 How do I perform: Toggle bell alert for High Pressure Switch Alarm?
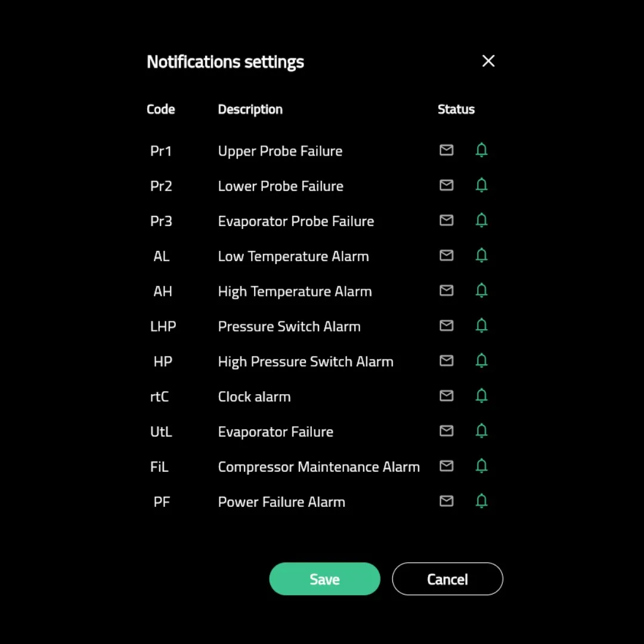click(481, 361)
